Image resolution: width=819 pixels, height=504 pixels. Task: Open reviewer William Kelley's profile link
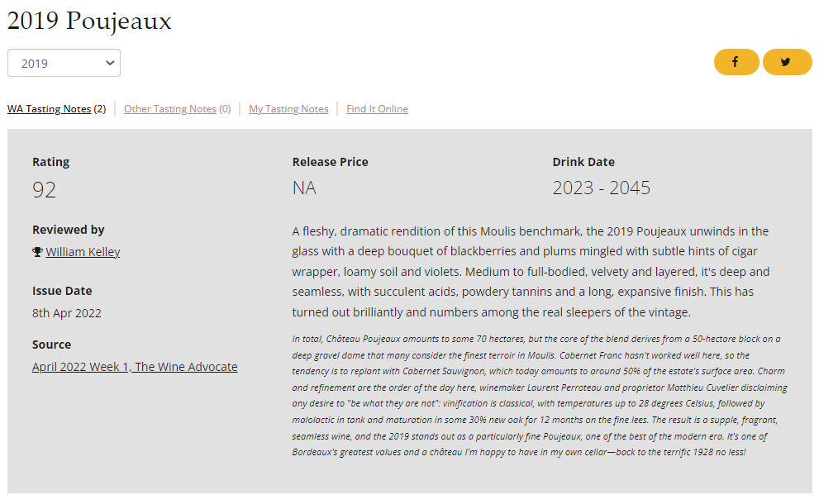click(x=83, y=252)
